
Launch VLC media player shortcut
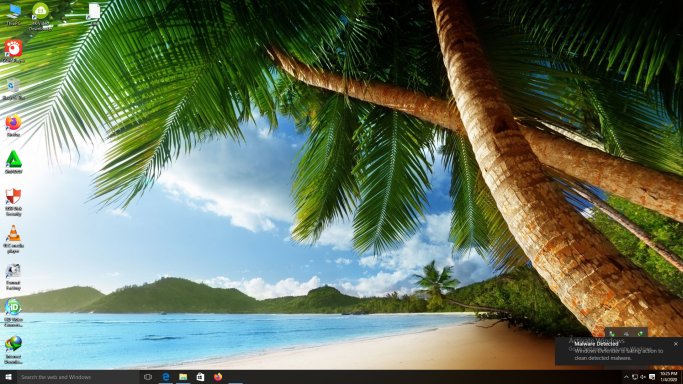click(x=13, y=239)
